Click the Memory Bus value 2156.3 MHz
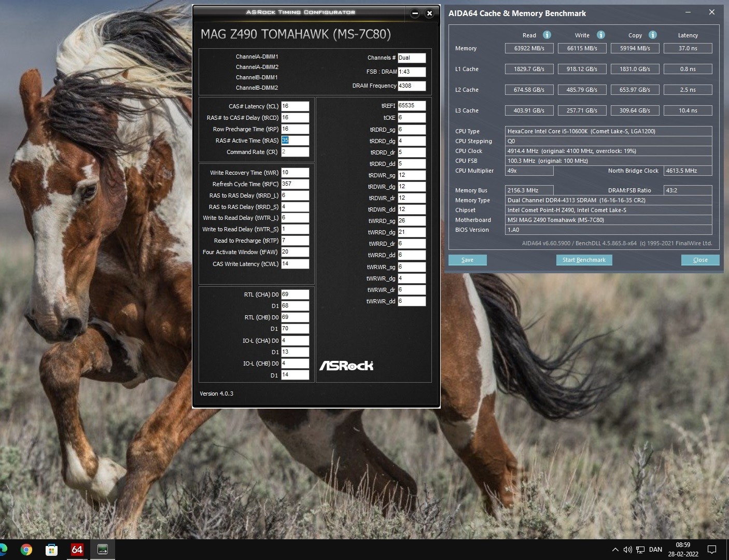This screenshot has height=560, width=729. click(x=529, y=190)
